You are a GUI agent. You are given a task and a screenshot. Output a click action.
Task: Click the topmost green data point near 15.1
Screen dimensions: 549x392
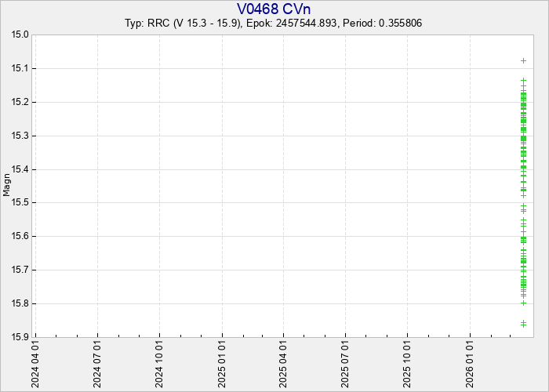click(x=523, y=61)
